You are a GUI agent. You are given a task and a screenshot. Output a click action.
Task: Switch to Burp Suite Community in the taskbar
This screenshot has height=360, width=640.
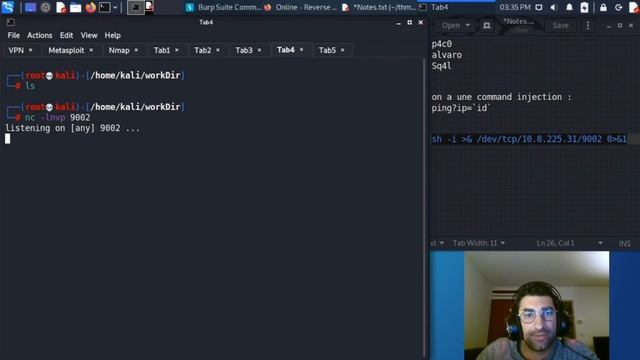pyautogui.click(x=223, y=7)
